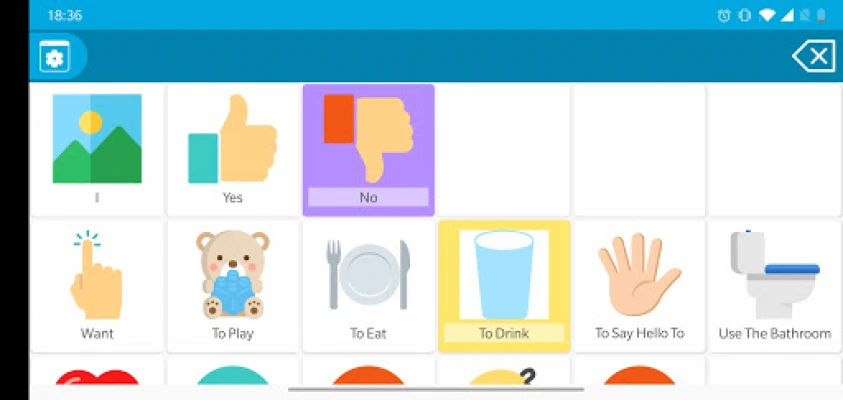Tap the first empty card beside No

pos(504,150)
